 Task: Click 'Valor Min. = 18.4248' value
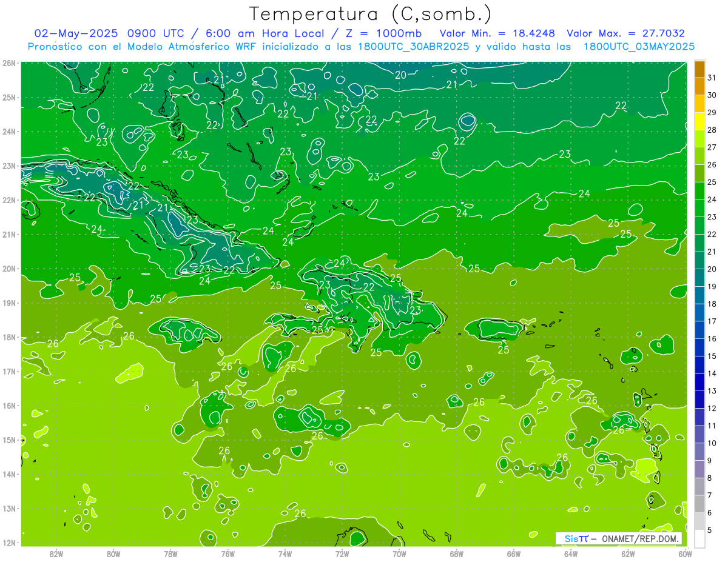pyautogui.click(x=497, y=33)
